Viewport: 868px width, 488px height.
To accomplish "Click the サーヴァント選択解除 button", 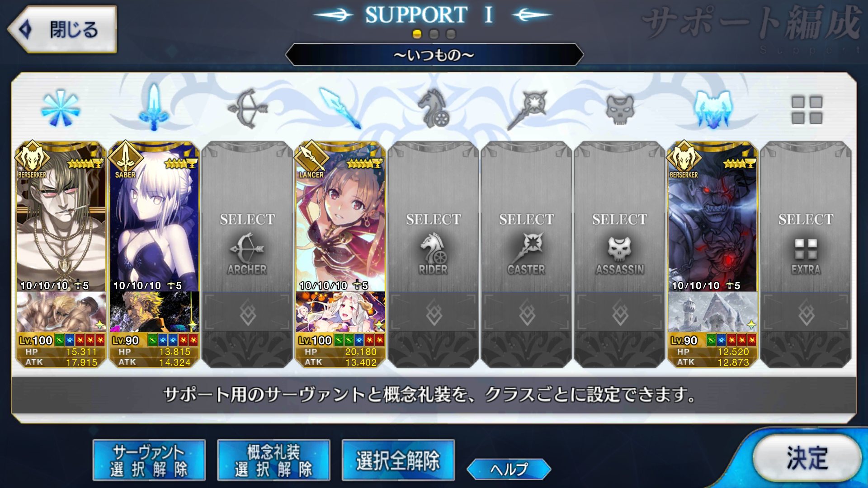I will (149, 460).
